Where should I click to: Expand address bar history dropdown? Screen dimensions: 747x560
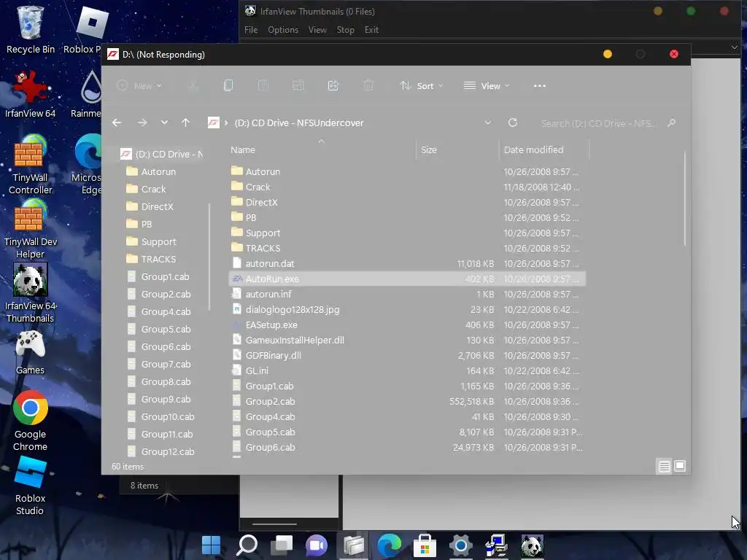[x=488, y=122]
